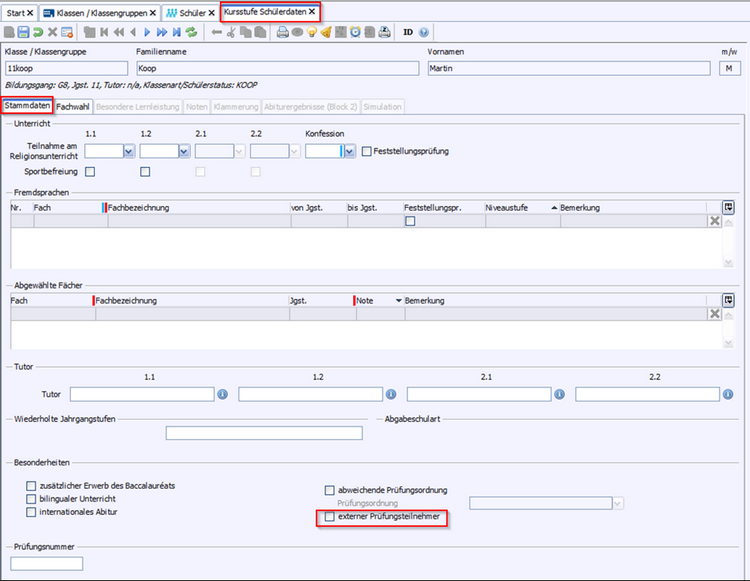The image size is (750, 581).
Task: Toggle abweichende Prüfungsordnung checkbox
Action: coord(330,490)
